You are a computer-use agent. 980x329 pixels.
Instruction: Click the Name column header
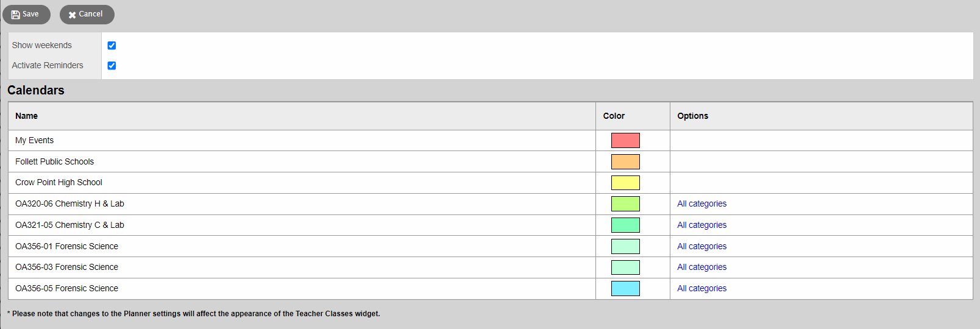[x=26, y=116]
